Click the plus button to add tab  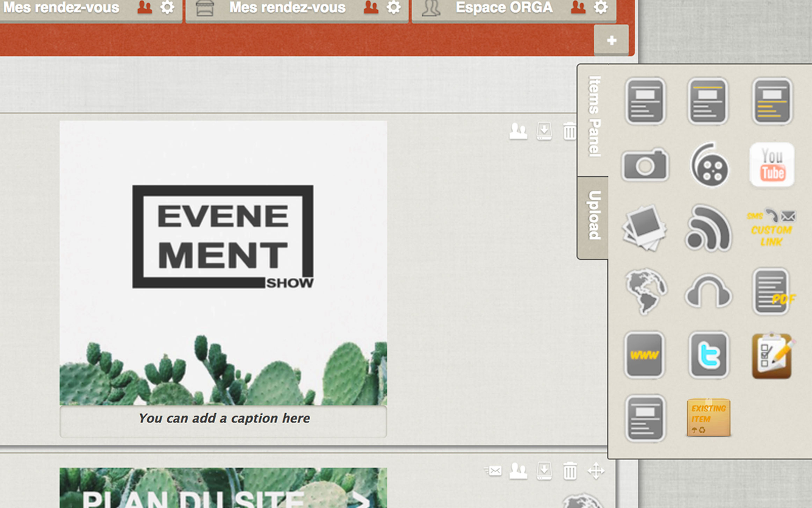611,40
